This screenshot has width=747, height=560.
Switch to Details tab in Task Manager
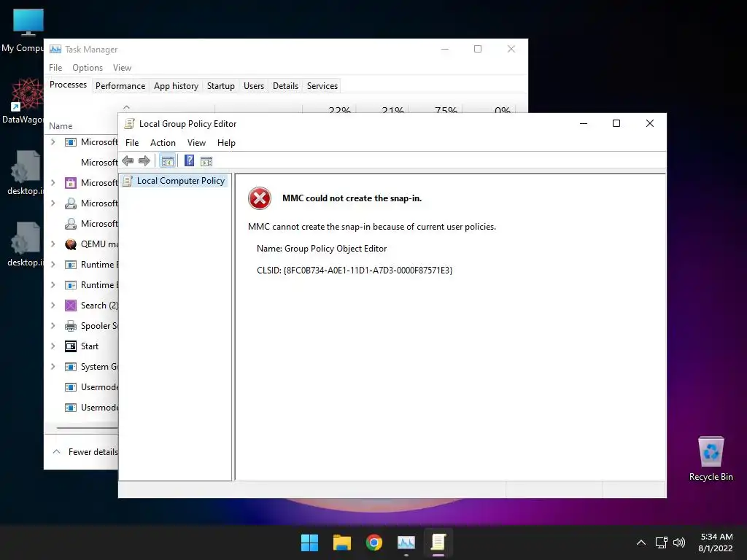tap(285, 86)
